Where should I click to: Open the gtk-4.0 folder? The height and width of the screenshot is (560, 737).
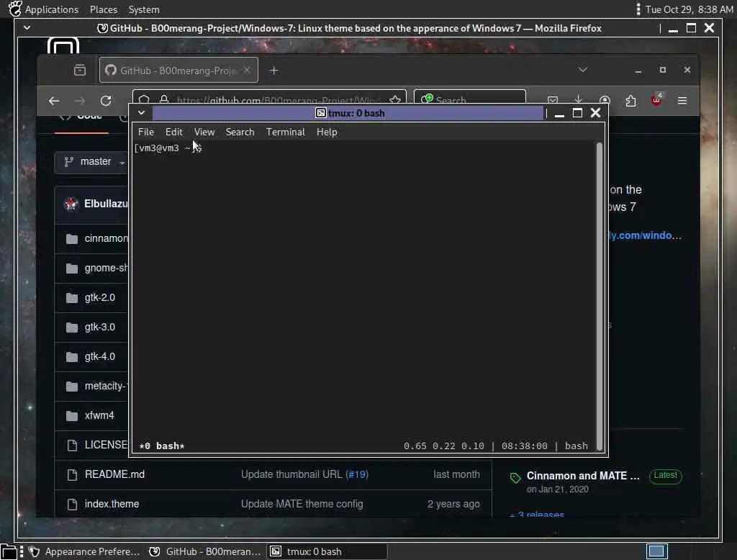[99, 357]
